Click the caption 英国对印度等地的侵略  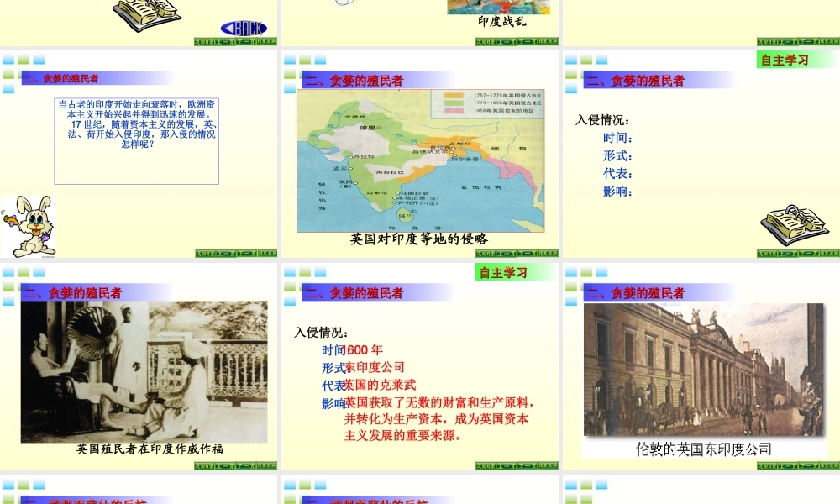(x=419, y=239)
